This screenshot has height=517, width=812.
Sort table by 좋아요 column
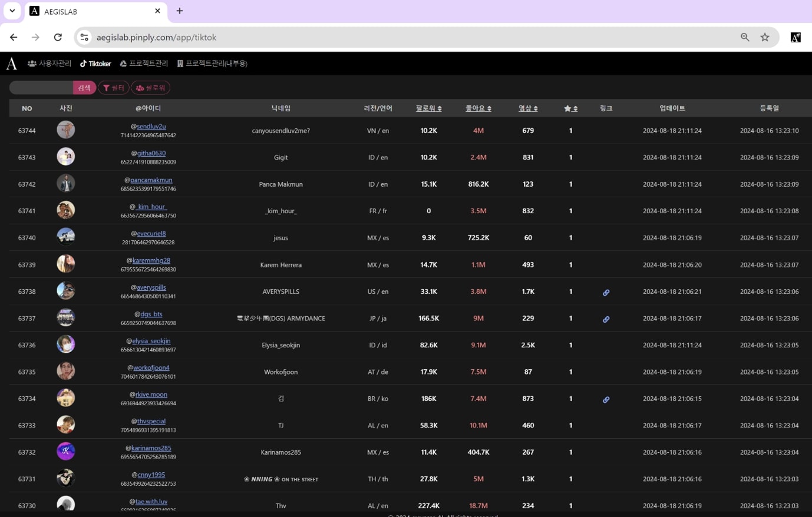point(478,108)
